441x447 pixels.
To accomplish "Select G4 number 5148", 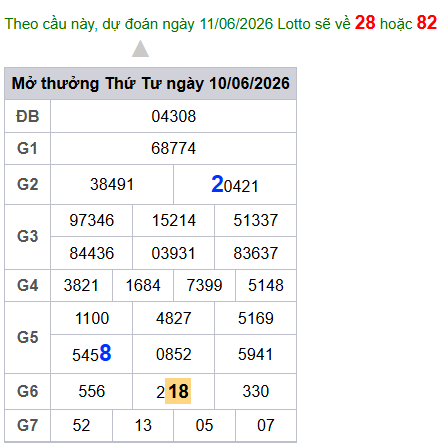I will (x=266, y=285).
